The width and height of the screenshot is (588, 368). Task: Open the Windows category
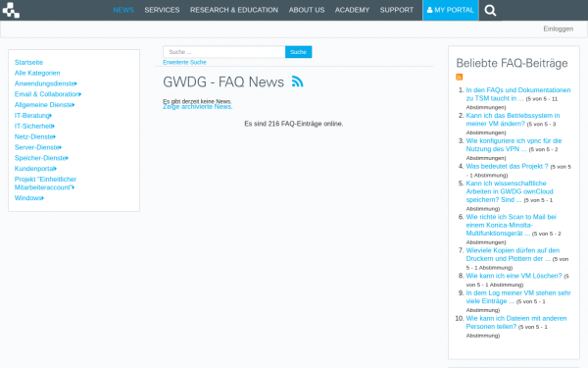point(29,198)
